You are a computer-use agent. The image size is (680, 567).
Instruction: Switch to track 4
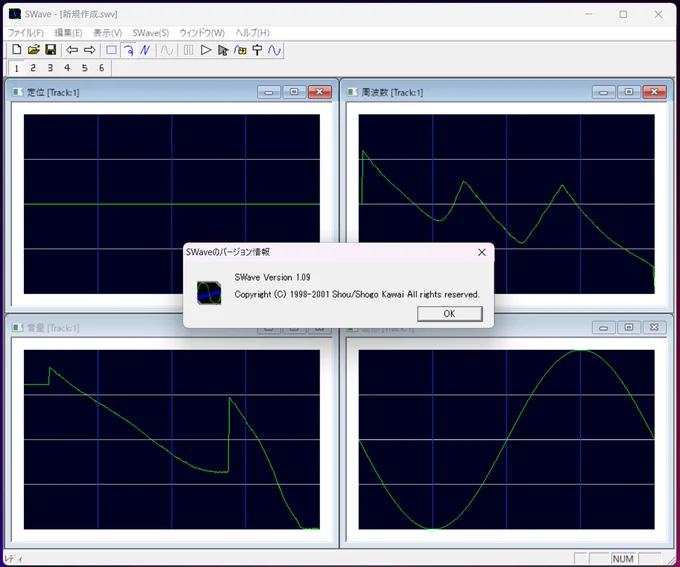coord(67,68)
